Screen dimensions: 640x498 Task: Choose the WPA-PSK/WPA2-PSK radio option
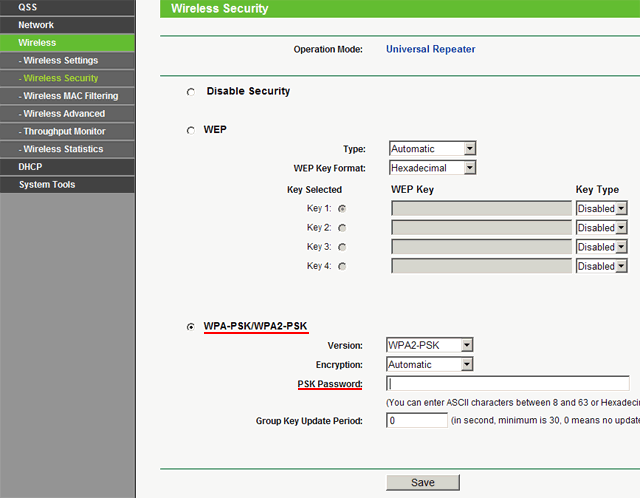coord(191,327)
